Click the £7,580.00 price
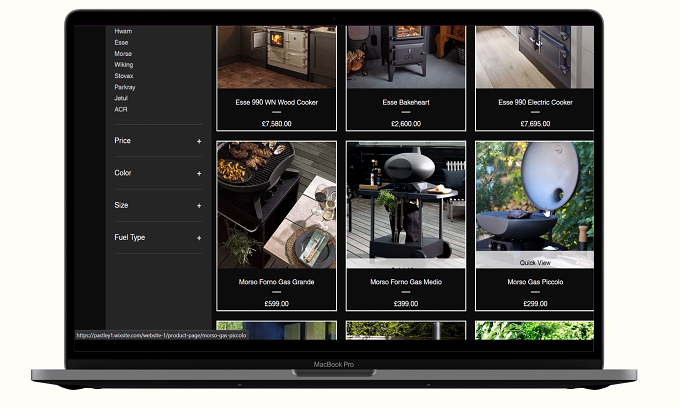The image size is (680, 408). (276, 124)
